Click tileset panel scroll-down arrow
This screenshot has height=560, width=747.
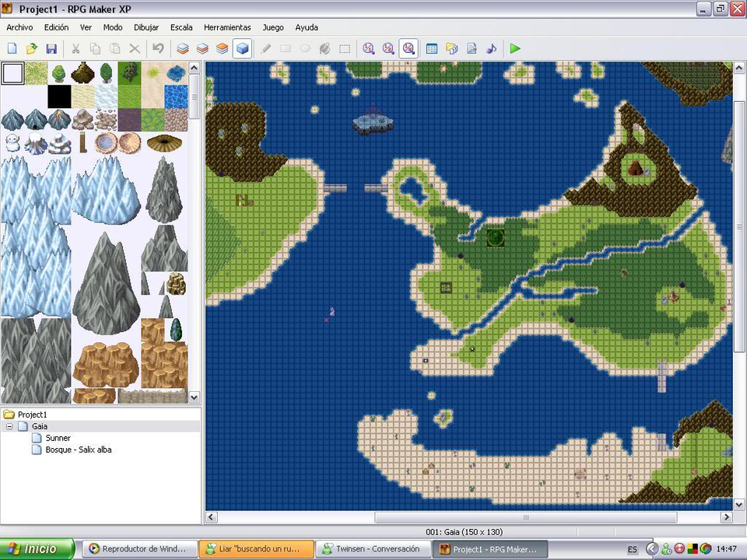[x=195, y=397]
